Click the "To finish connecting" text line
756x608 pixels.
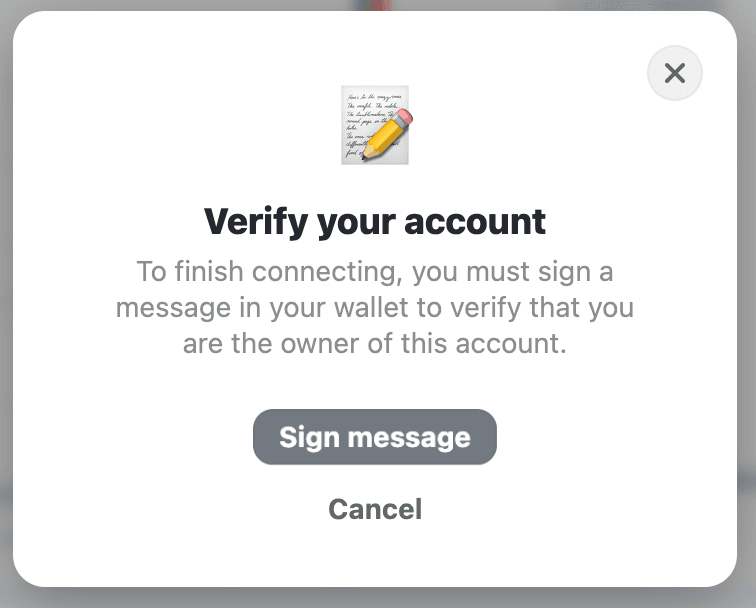[x=375, y=272]
